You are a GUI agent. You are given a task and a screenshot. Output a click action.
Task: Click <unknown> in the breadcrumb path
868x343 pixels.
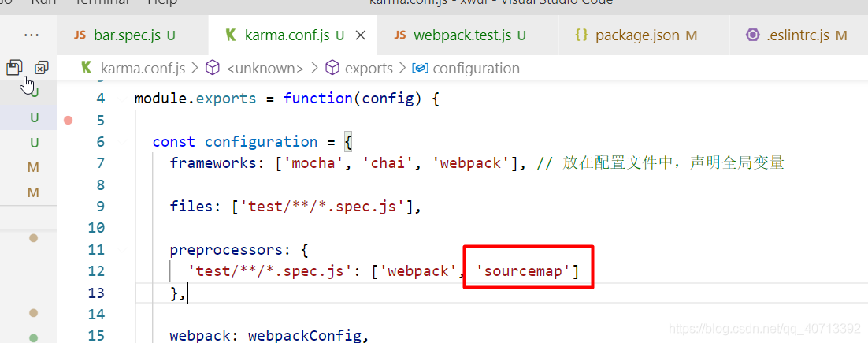point(265,68)
